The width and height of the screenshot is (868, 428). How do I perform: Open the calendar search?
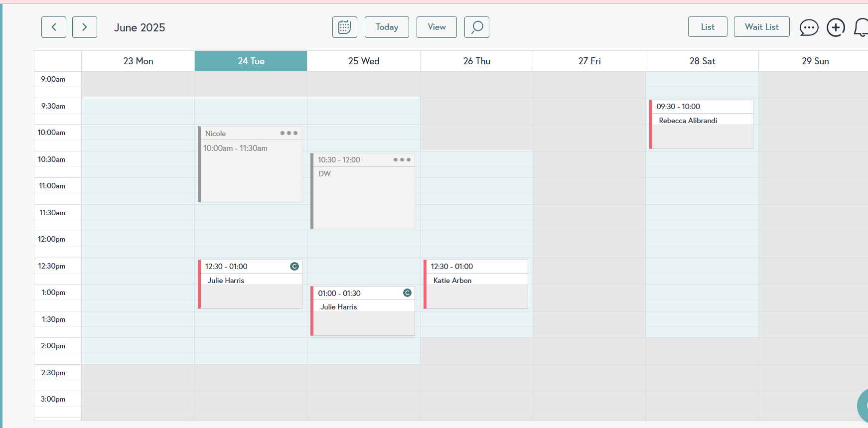coord(477,27)
